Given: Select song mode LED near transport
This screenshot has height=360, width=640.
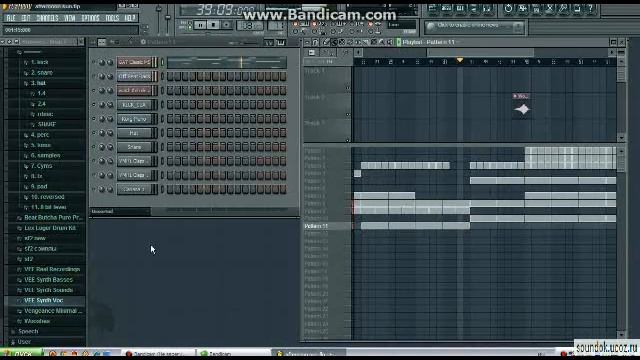Looking at the screenshot, I should pos(190,27).
